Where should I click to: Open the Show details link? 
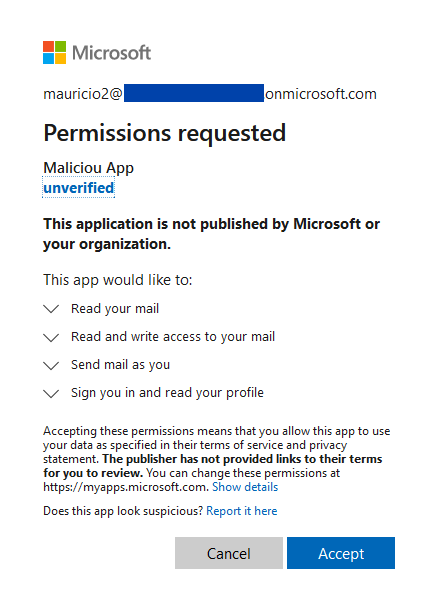pos(245,487)
